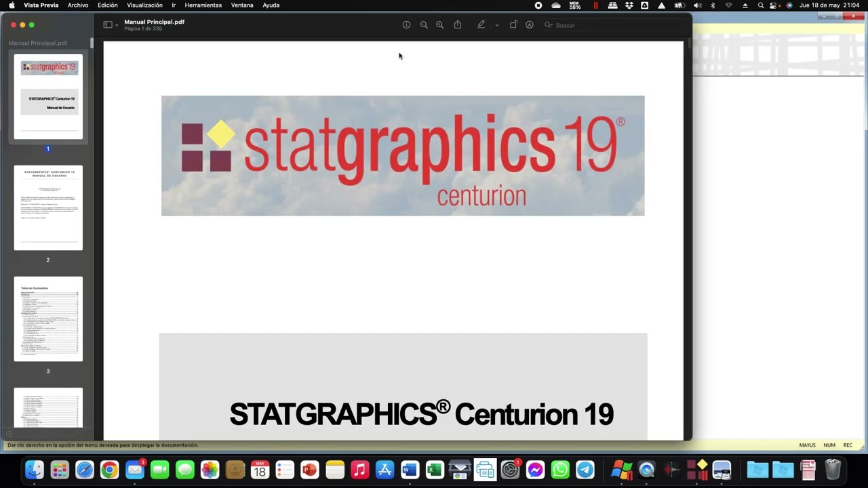Click the menu bar date and time

coord(830,5)
